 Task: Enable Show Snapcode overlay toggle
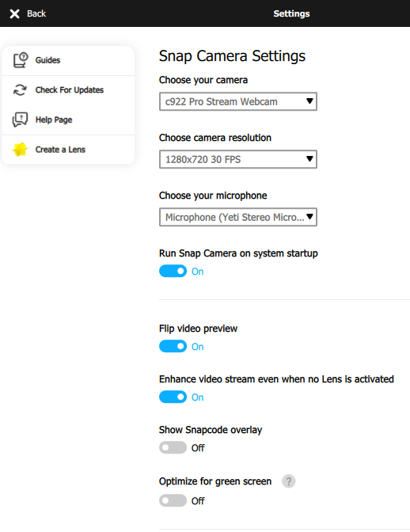pyautogui.click(x=173, y=447)
